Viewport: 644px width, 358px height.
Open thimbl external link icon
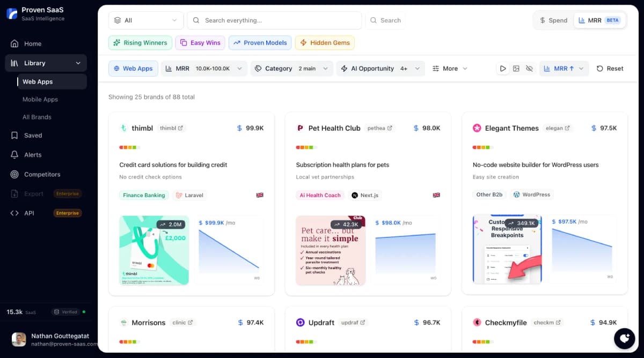(x=180, y=128)
